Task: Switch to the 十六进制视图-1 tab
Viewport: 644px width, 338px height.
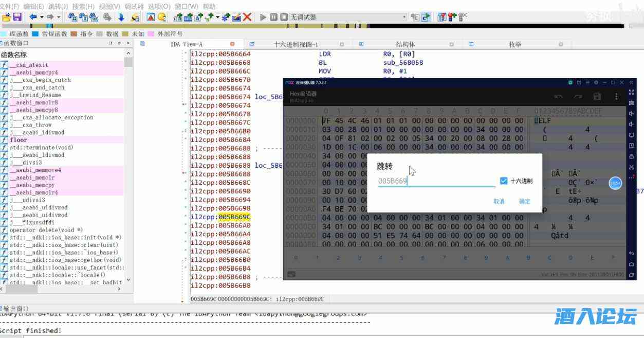Action: [x=296, y=44]
